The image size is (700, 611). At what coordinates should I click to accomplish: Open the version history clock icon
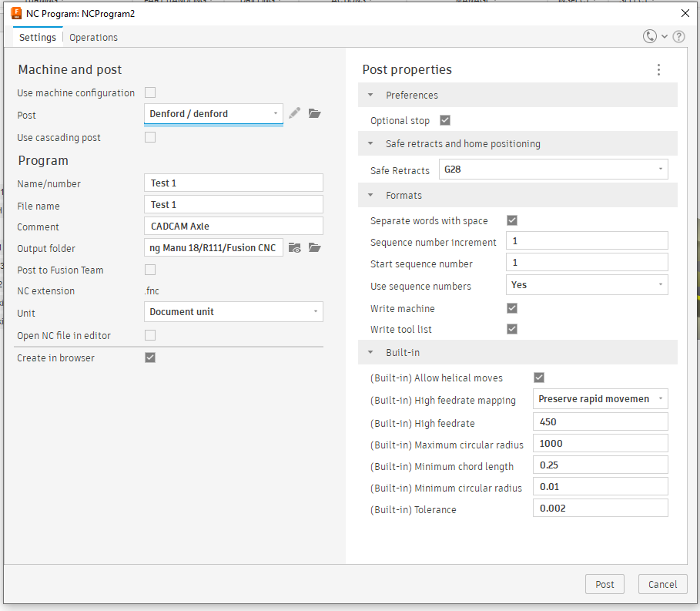[x=649, y=35]
